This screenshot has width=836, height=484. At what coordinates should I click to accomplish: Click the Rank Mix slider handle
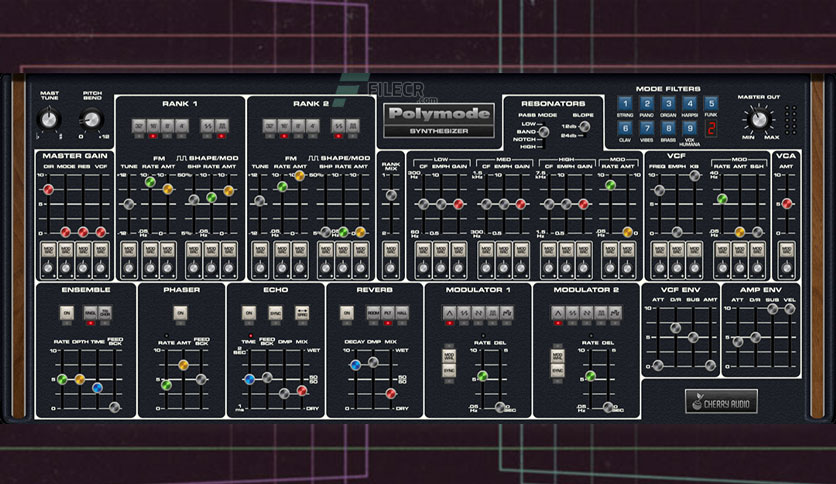point(391,195)
